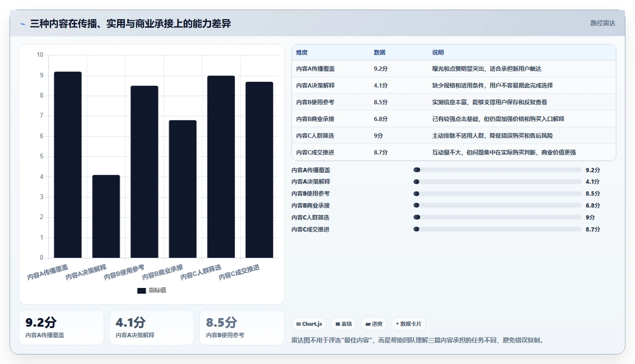This screenshot has height=364, width=635.
Task: Click progress bar for 内容B商业承接
Action: click(497, 205)
